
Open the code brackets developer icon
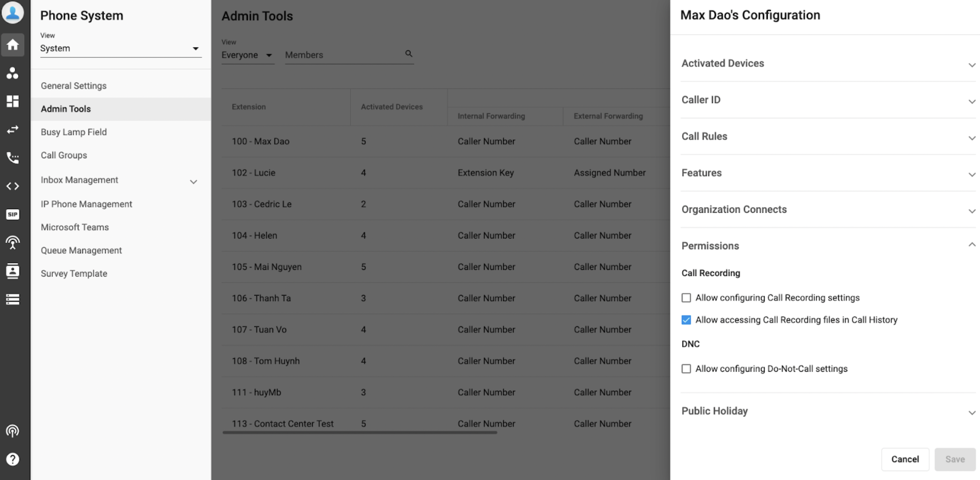(x=13, y=186)
